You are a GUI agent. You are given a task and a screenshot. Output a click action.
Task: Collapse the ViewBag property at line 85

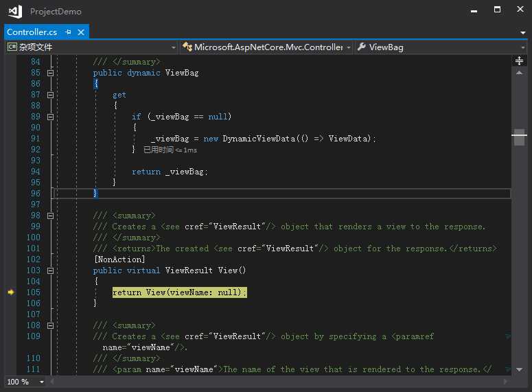tap(51, 73)
